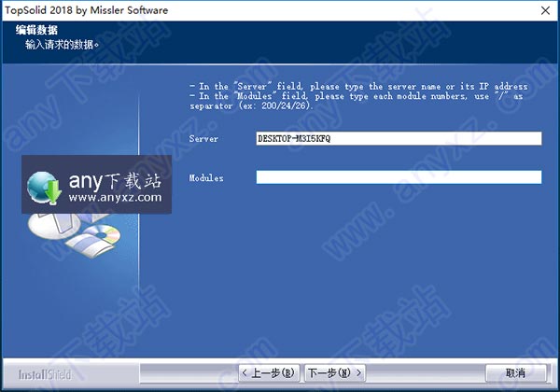This screenshot has width=560, height=392.
Task: Click the Server field label
Action: 203,138
